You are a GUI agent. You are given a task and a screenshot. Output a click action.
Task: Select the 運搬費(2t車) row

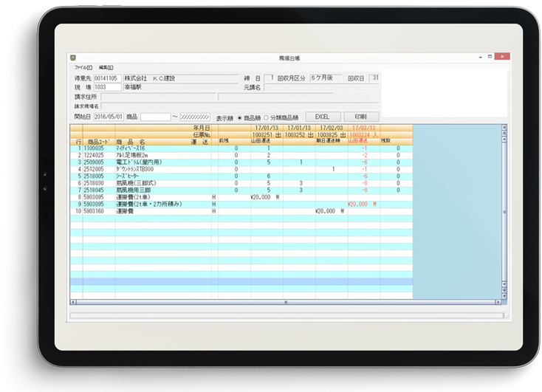coord(241,197)
